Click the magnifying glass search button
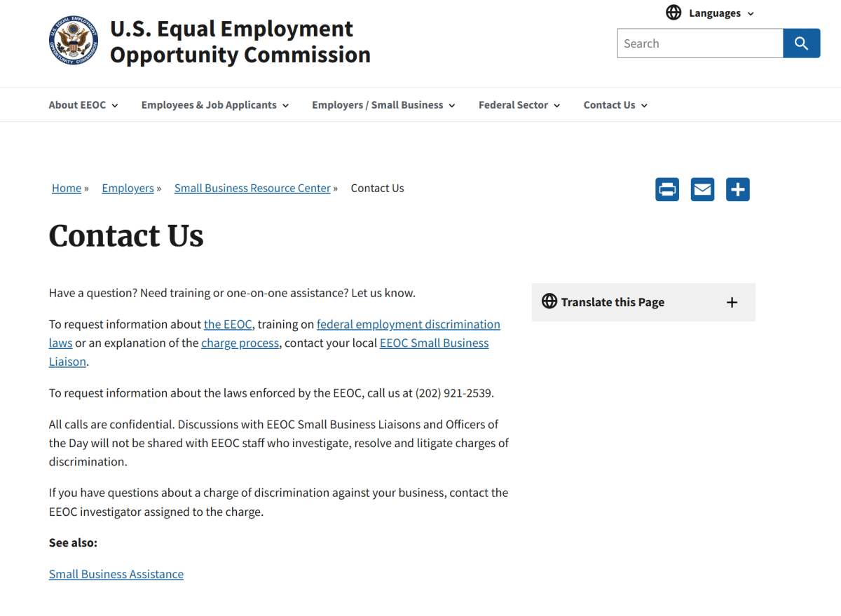Image resolution: width=841 pixels, height=616 pixels. [x=802, y=43]
